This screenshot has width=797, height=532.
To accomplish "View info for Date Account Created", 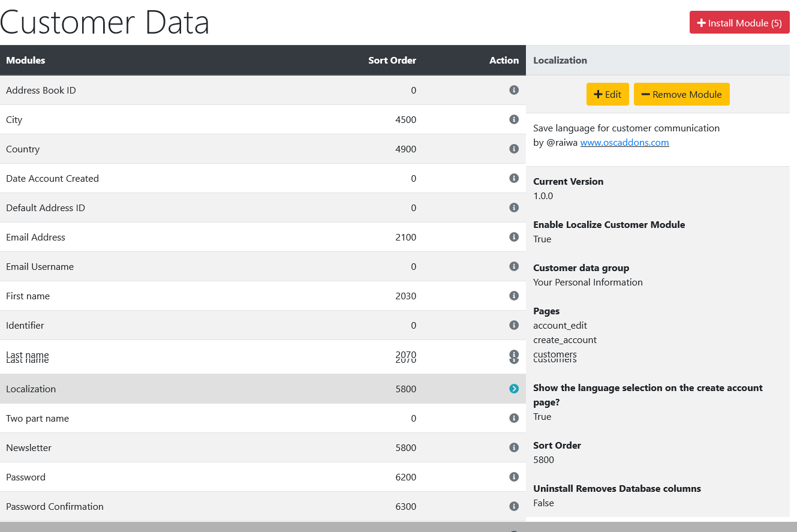I will [514, 178].
